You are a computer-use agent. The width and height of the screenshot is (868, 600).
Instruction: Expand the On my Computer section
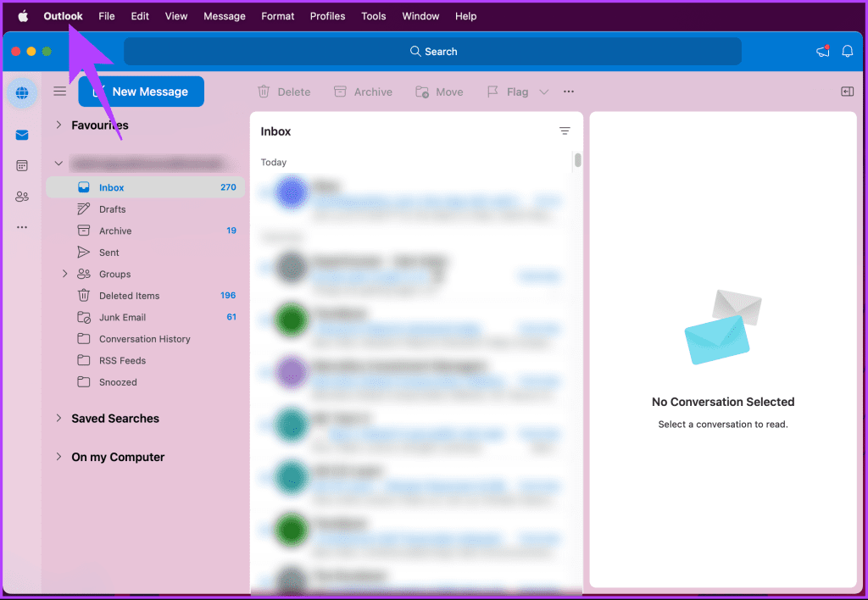(x=58, y=457)
